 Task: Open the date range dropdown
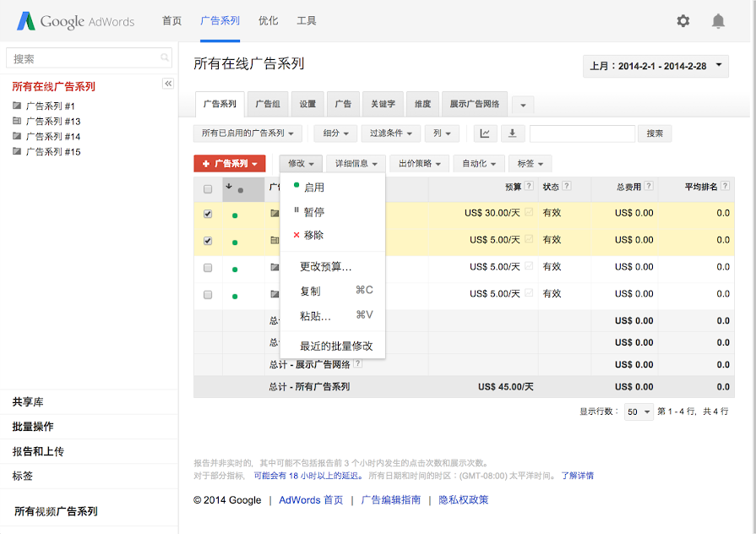(655, 66)
